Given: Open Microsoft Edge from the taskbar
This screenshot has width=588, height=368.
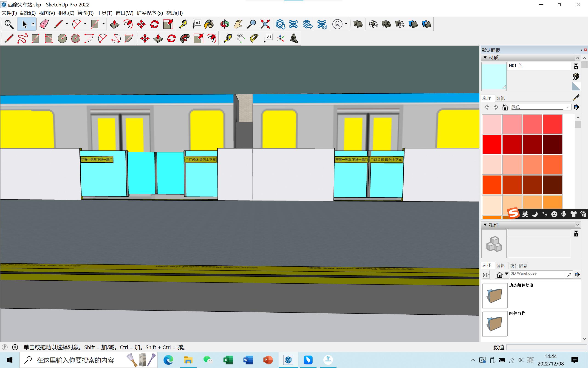Looking at the screenshot, I should click(168, 360).
